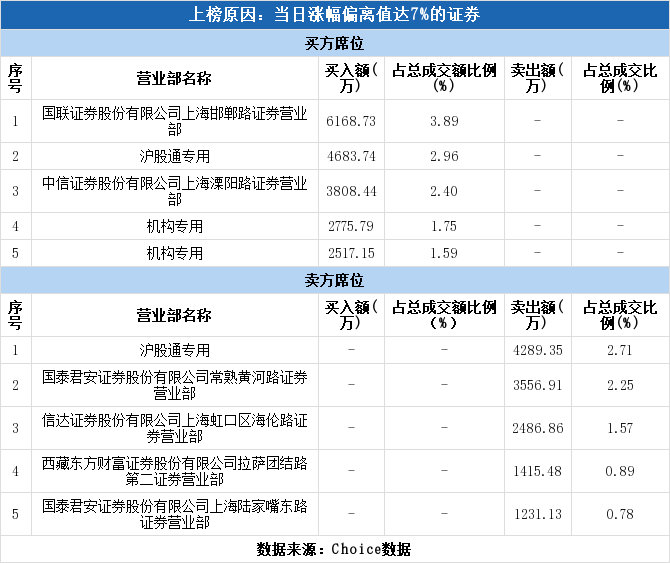Screen dimensions: 670x563
Task: Select the 卖方席位 section header
Action: pos(334,280)
